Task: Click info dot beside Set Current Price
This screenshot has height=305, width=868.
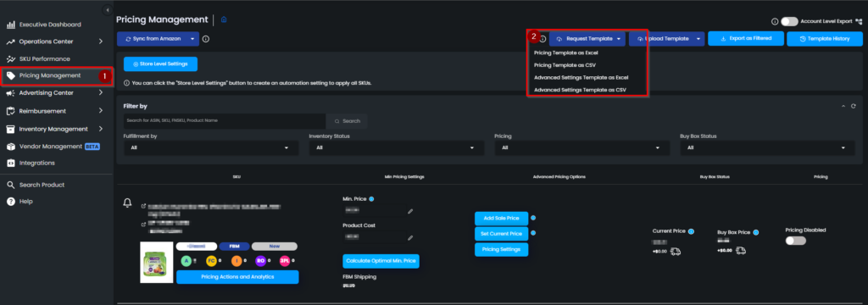Action: tap(534, 233)
